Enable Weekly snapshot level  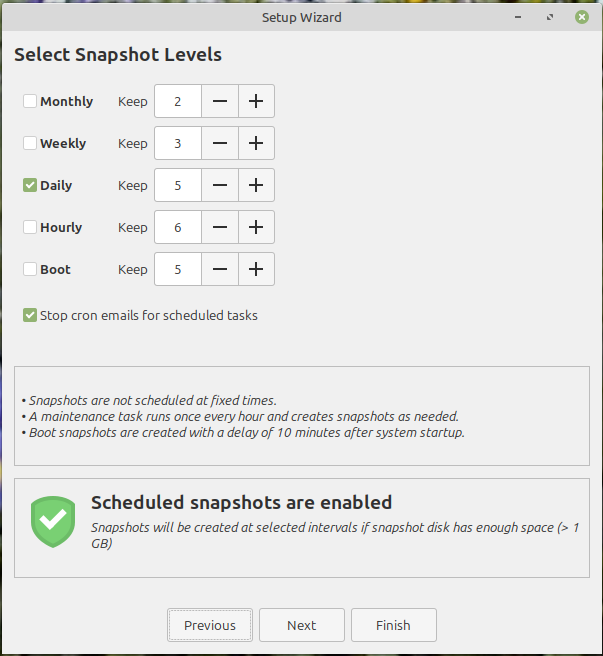click(30, 143)
